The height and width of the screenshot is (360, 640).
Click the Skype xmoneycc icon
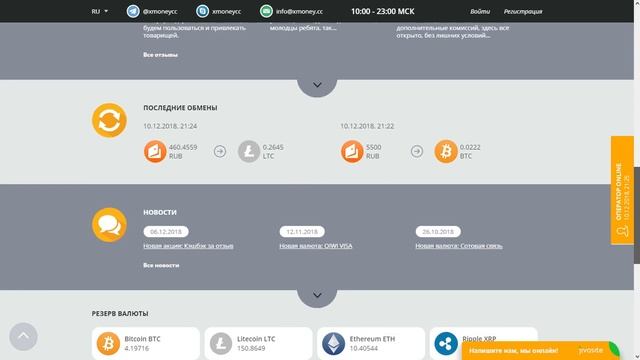(x=202, y=11)
